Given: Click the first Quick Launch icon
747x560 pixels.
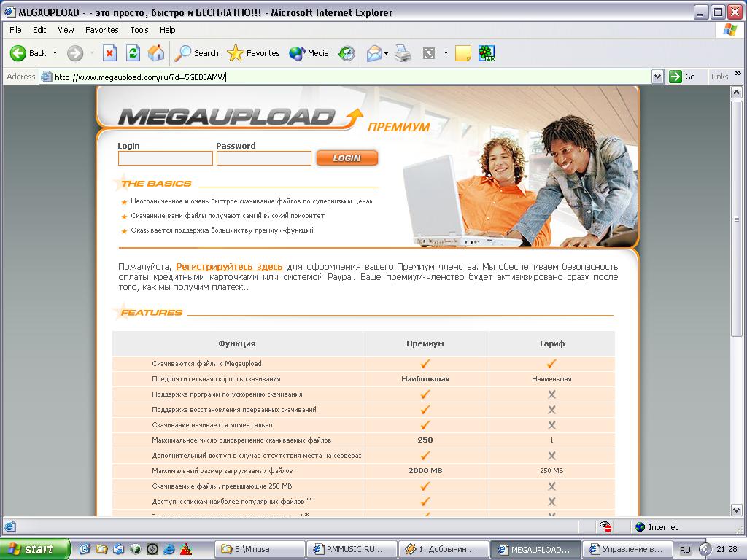Looking at the screenshot, I should tap(85, 549).
